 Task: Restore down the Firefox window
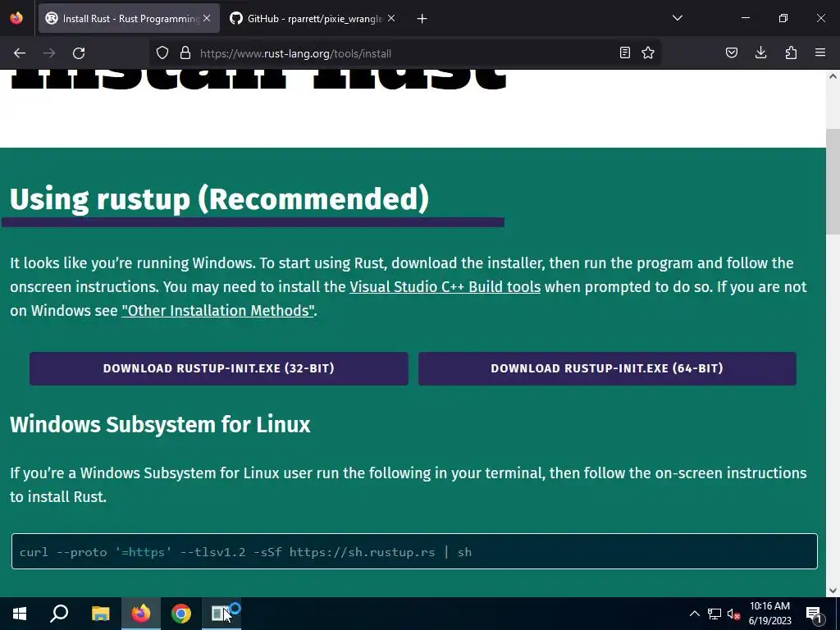click(783, 18)
